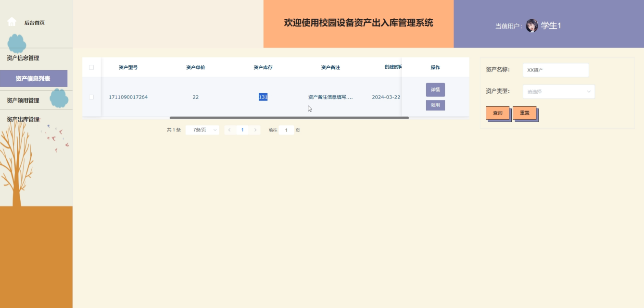644x308 pixels.
Task: Click the 详情 button in the row
Action: click(435, 90)
